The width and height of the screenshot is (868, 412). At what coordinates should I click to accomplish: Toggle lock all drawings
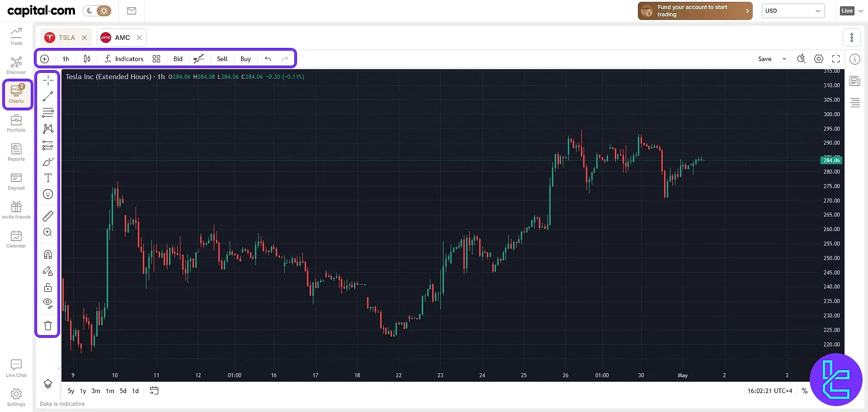[x=48, y=287]
